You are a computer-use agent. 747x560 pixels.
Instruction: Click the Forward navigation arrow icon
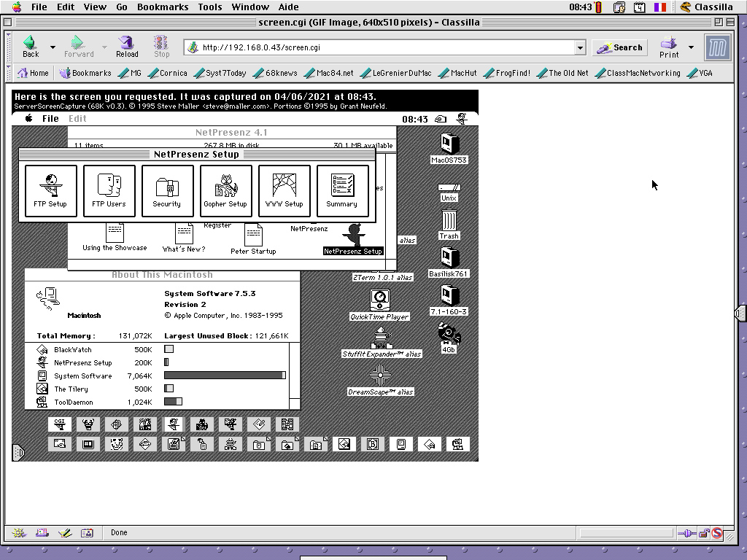click(77, 43)
